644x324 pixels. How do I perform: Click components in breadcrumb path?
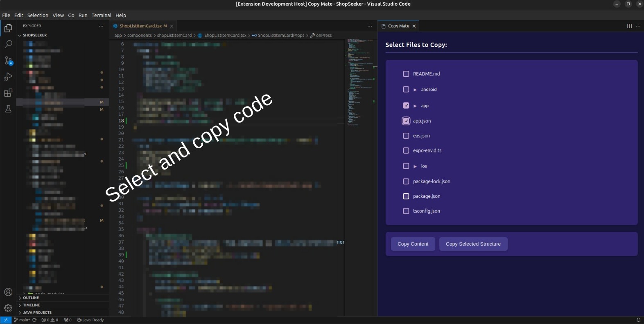click(x=139, y=35)
